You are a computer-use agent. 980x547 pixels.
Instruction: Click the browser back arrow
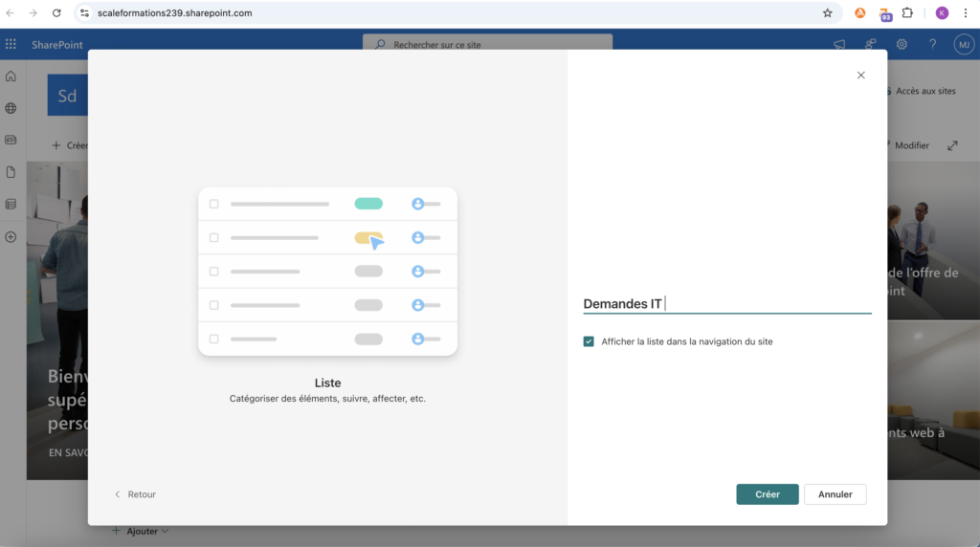pyautogui.click(x=10, y=12)
